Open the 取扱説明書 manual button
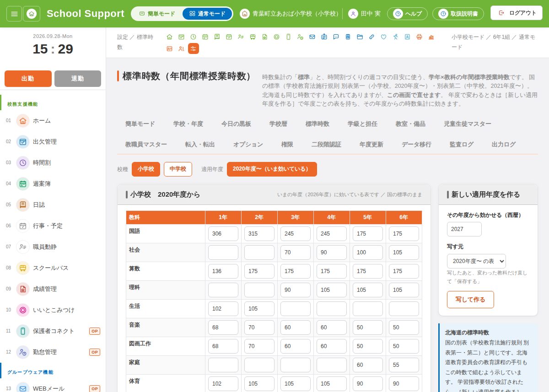 tap(458, 14)
